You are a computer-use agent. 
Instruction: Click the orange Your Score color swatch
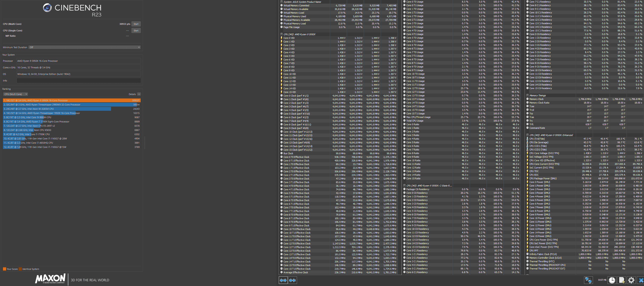pos(4,269)
